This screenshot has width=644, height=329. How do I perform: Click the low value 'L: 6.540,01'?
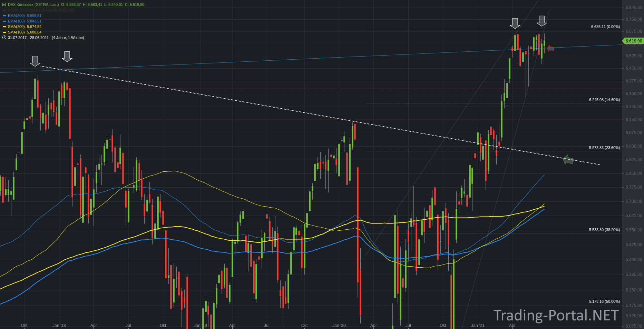pos(114,4)
